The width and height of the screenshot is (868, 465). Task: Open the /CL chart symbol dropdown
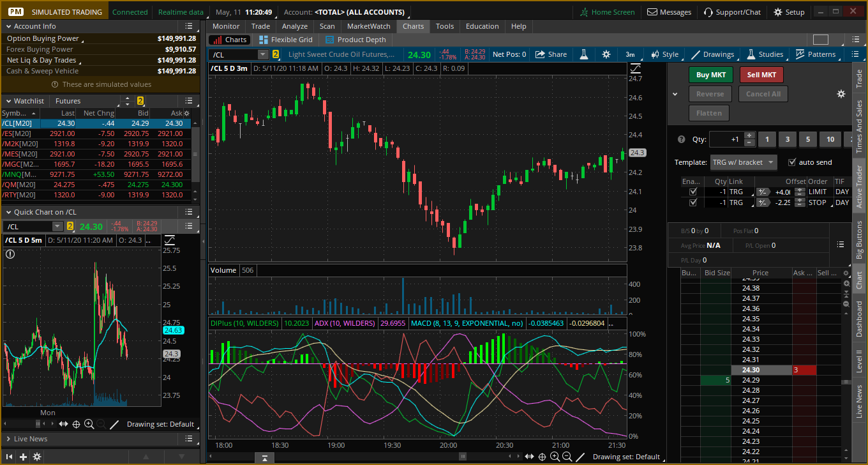pos(262,55)
